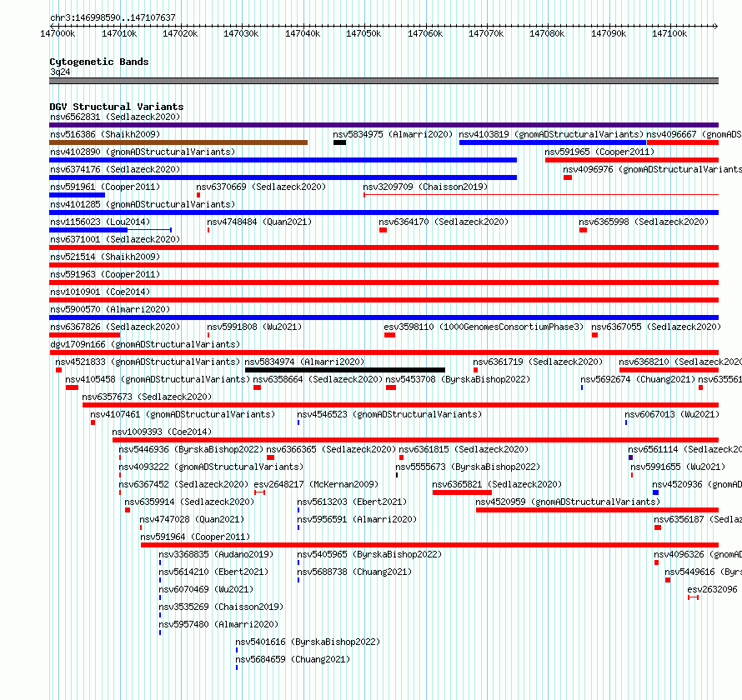The height and width of the screenshot is (700, 742).
Task: Select esv3598110 1000GenomesConsortiumPhase3 label
Action: (484, 327)
